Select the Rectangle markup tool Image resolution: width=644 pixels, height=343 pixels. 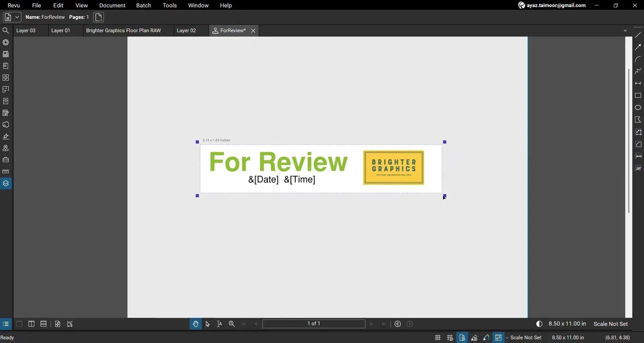[638, 96]
